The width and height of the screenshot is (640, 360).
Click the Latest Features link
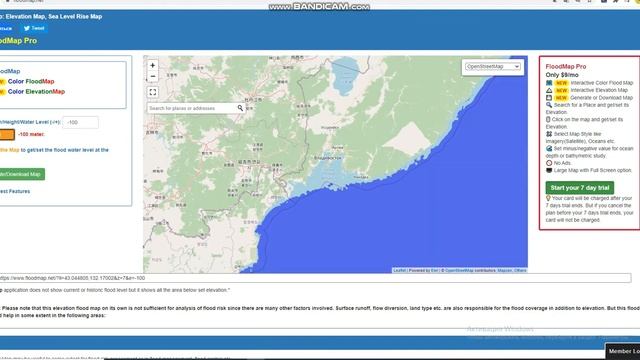click(x=15, y=191)
